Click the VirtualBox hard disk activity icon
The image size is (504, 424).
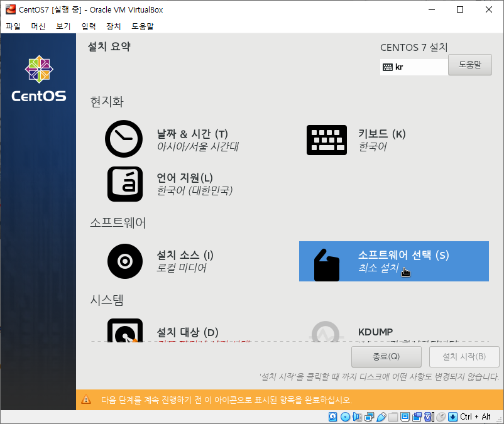pos(333,417)
